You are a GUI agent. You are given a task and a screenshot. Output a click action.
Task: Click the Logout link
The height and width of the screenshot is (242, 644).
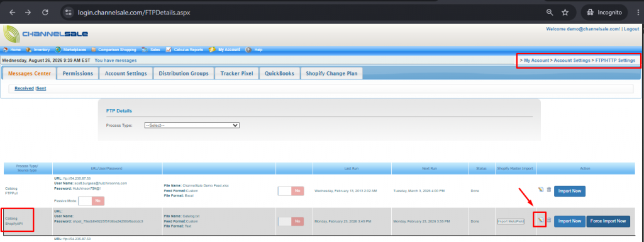(x=631, y=29)
